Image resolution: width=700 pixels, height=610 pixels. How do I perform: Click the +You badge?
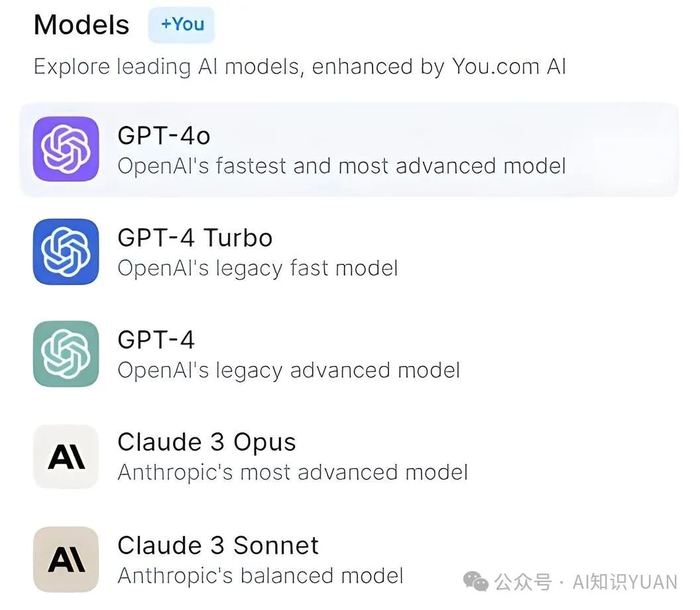click(x=182, y=25)
